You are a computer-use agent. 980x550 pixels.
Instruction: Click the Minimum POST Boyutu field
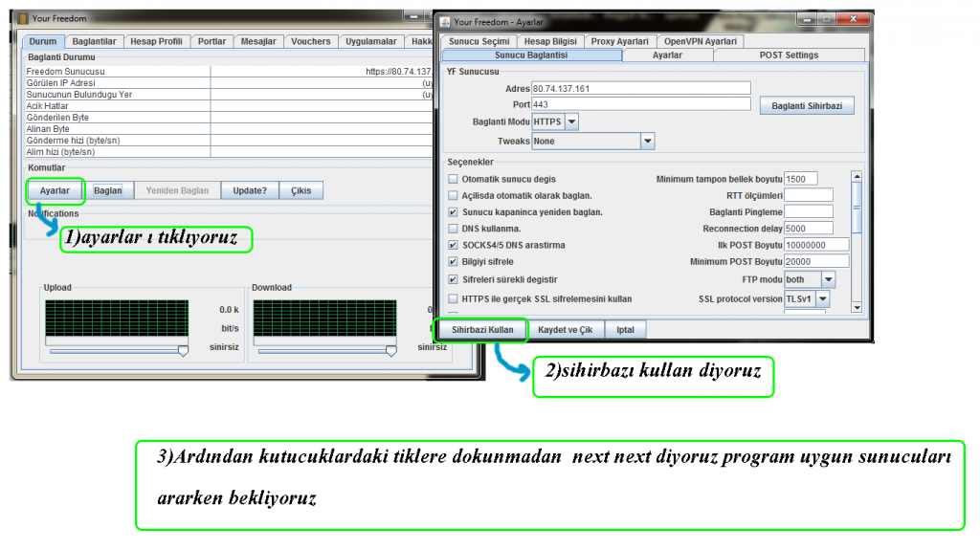click(x=817, y=262)
